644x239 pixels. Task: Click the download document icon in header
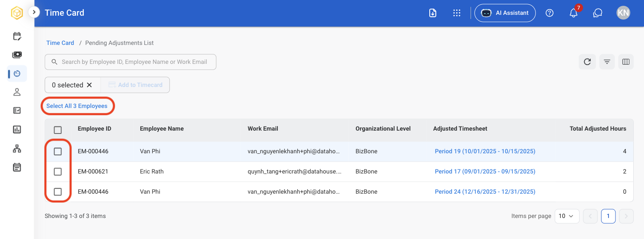(433, 13)
